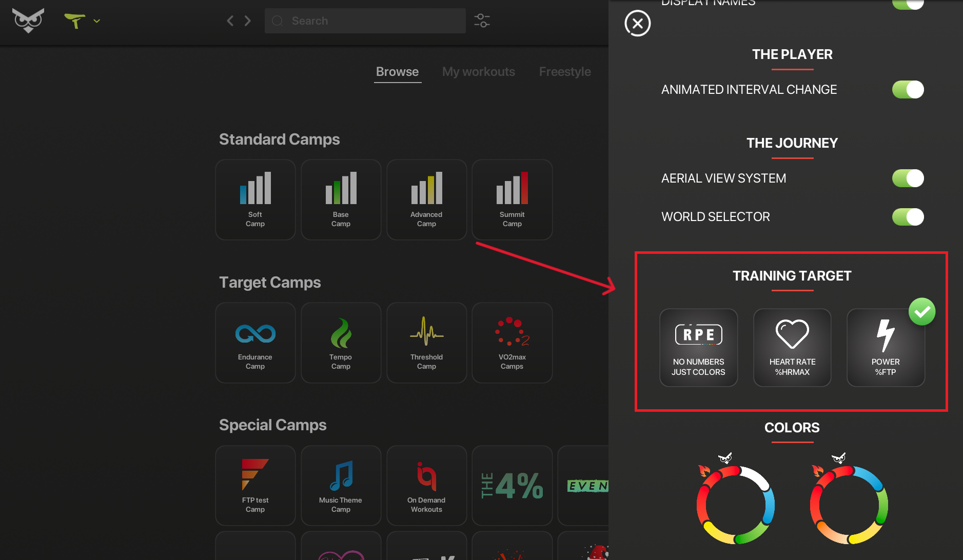Open the Threshold Camp card

(x=427, y=343)
